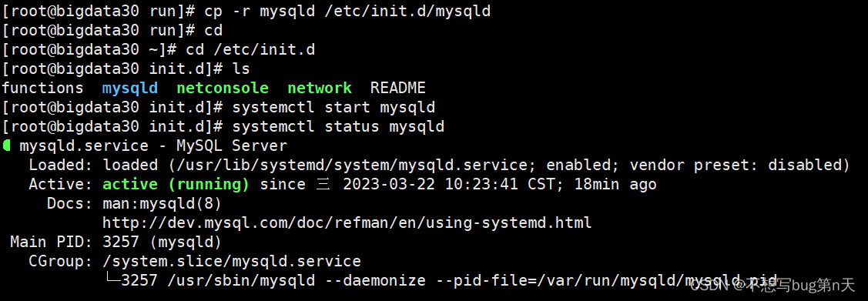Click the using-systemd.html documentation URL

point(347,223)
